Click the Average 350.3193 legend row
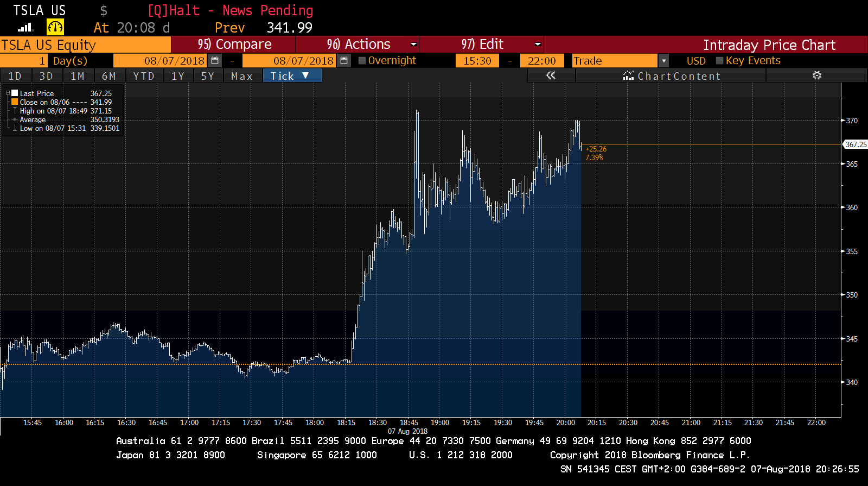 pos(65,119)
